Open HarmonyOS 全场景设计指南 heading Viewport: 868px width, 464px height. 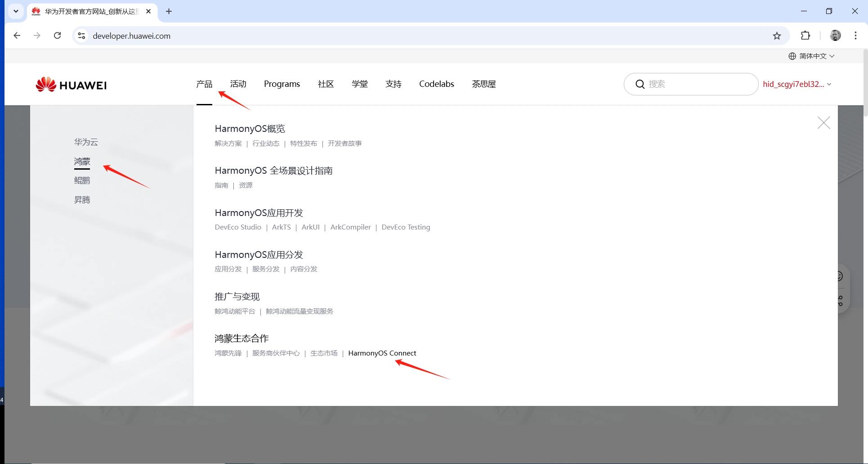[x=274, y=171]
